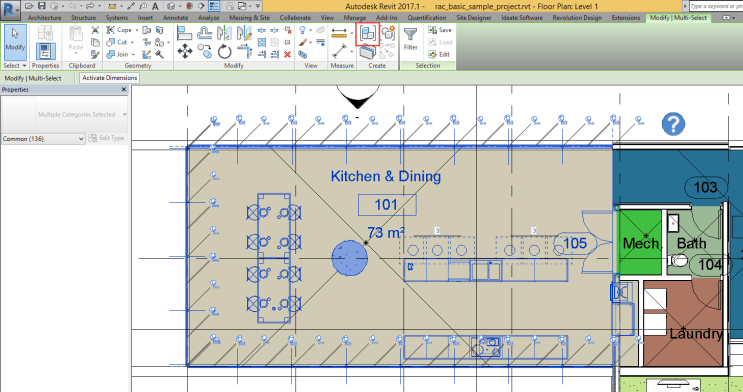Open the Properties palette button in ribbon

click(45, 51)
